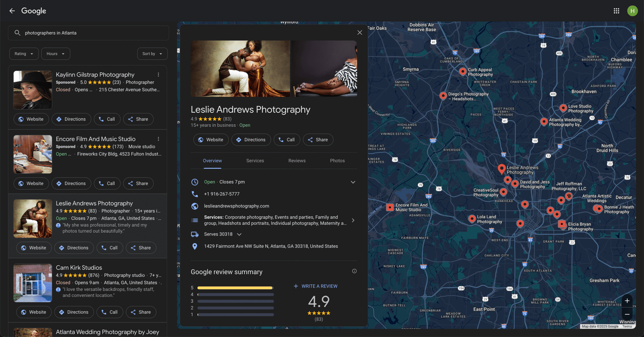This screenshot has width=644, height=337.
Task: Click the globe icon beside leslieandrewsphotography.com
Action: 195,206
